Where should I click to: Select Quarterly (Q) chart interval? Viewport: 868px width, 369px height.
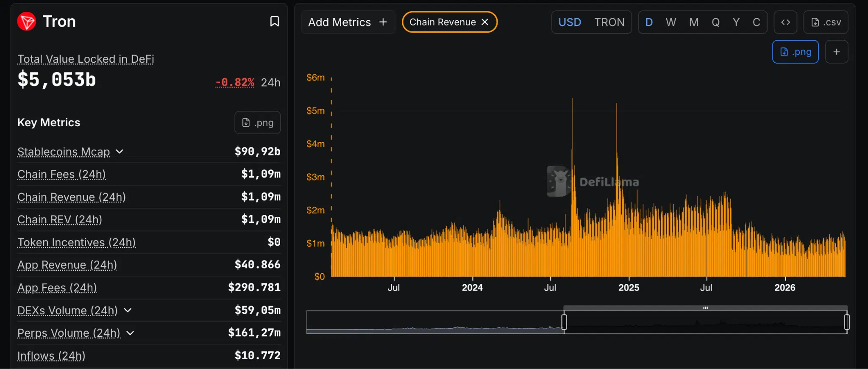pyautogui.click(x=716, y=22)
